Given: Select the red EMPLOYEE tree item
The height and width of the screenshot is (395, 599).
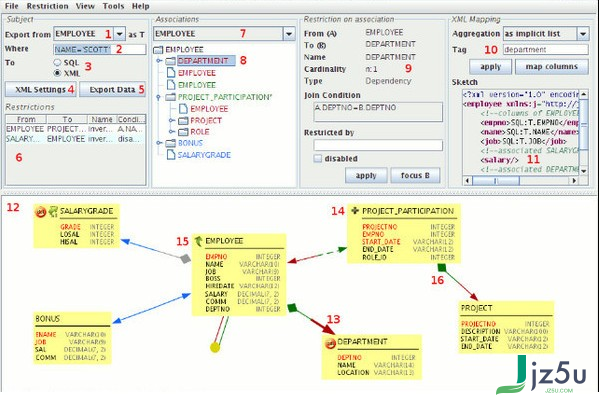Looking at the screenshot, I should 197,73.
